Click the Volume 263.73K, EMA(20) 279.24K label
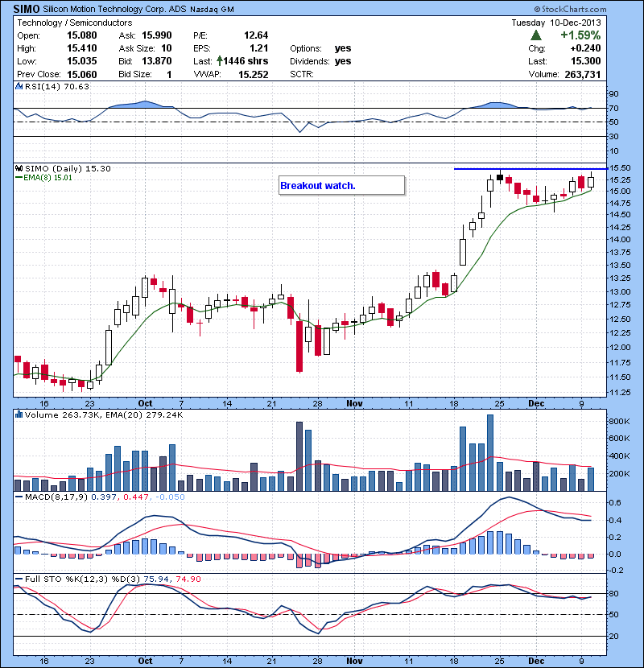Screen dimensions: 644x668 (x=104, y=414)
